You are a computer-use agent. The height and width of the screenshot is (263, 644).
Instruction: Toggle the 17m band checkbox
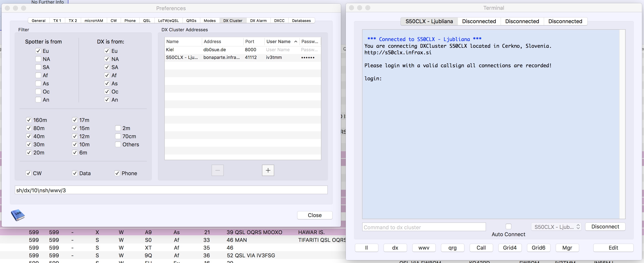coord(75,120)
